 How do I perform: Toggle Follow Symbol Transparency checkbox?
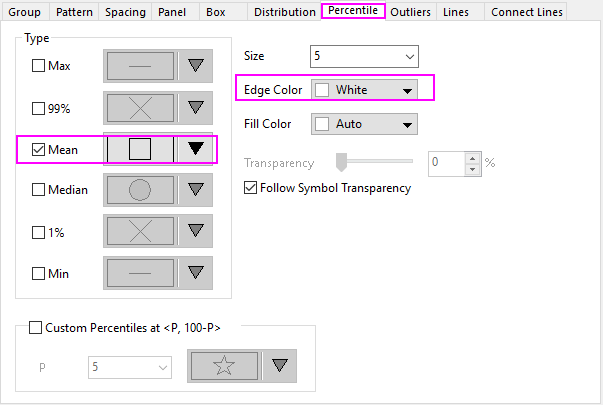251,187
